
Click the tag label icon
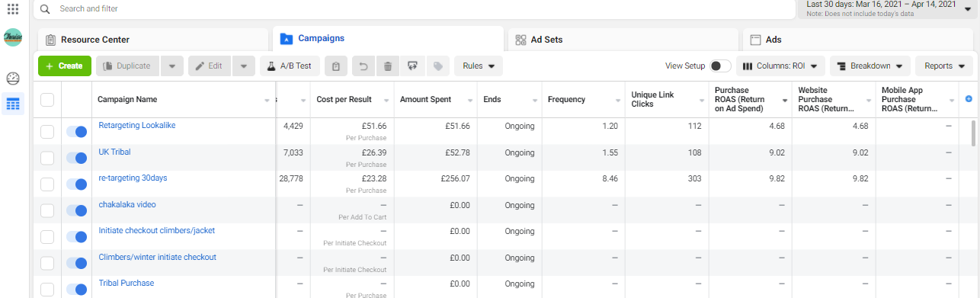coord(437,66)
